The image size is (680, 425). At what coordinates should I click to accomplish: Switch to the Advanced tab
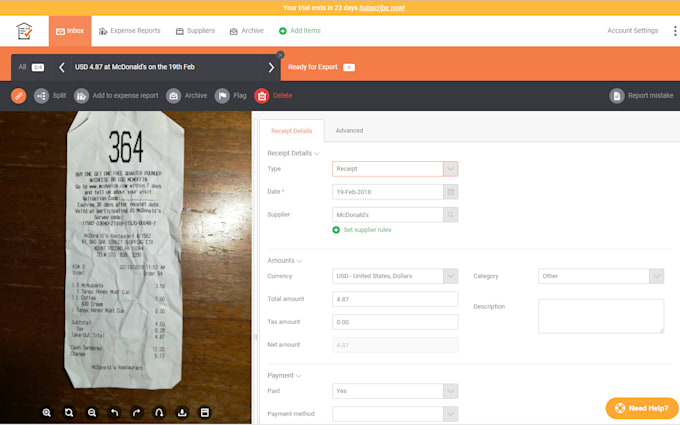pyautogui.click(x=349, y=131)
